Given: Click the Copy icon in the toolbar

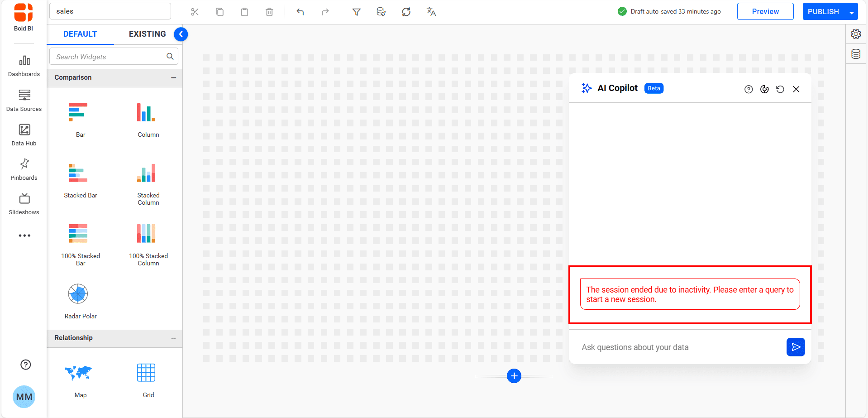Looking at the screenshot, I should (x=219, y=12).
